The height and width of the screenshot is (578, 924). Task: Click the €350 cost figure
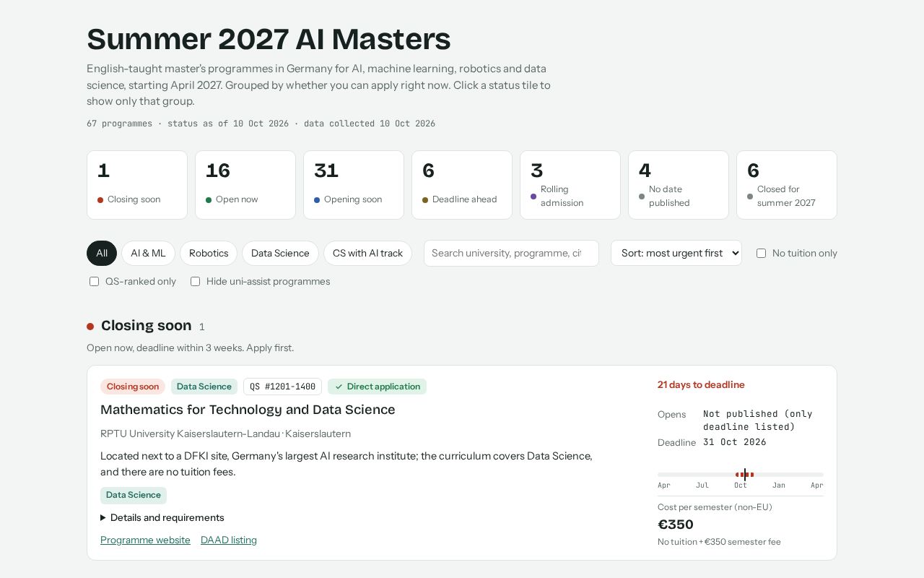676,525
